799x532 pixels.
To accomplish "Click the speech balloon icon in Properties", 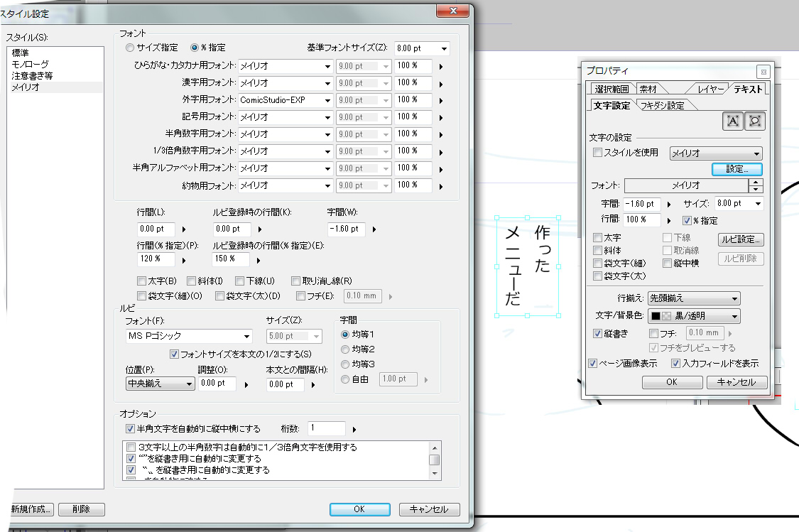I will (755, 121).
